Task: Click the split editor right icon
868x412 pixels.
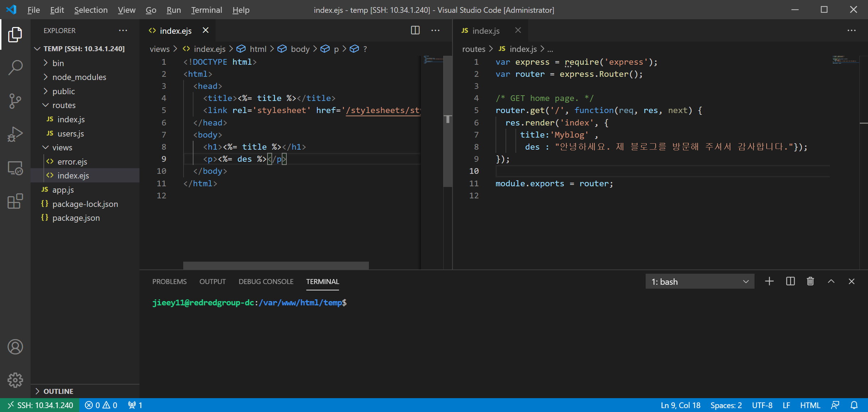Action: [415, 31]
